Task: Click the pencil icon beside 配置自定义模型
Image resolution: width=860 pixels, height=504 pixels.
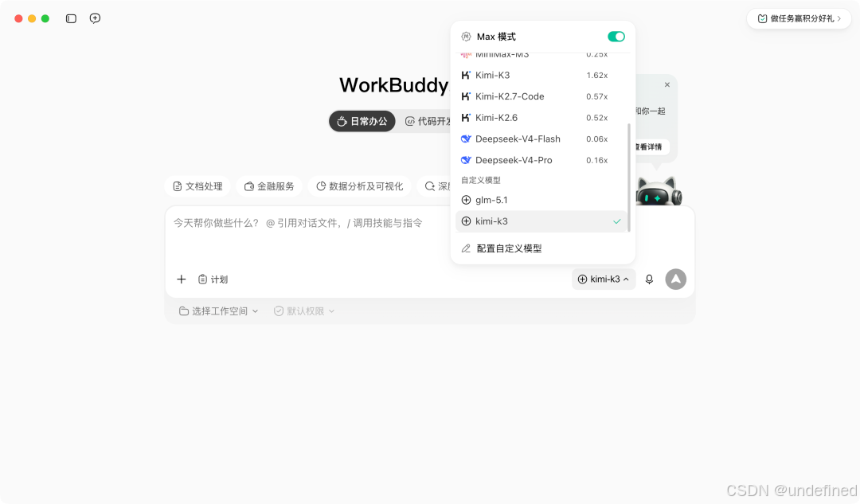Action: click(466, 248)
